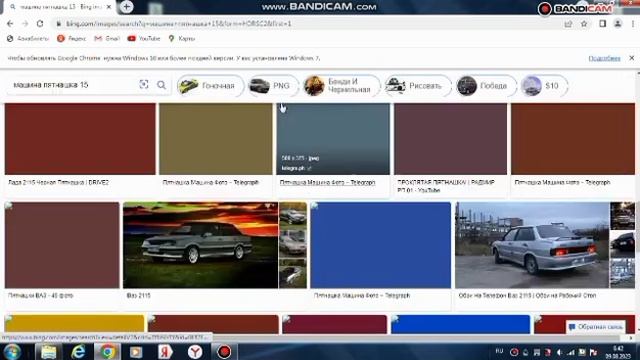
Task: Click the vertical scrollbar up arrow
Action: click(x=637, y=73)
